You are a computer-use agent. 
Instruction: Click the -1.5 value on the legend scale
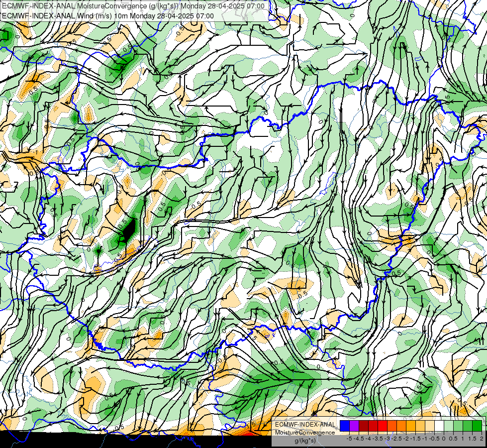pos(415,439)
